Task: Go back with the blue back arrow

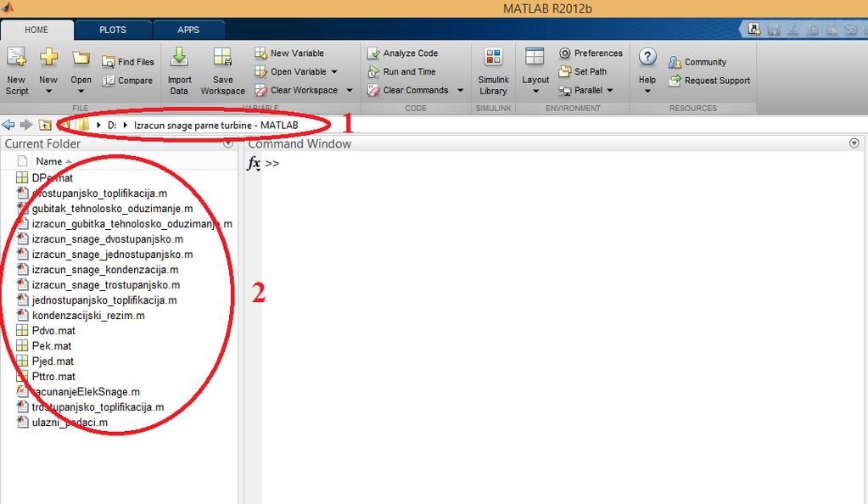Action: 8,126
